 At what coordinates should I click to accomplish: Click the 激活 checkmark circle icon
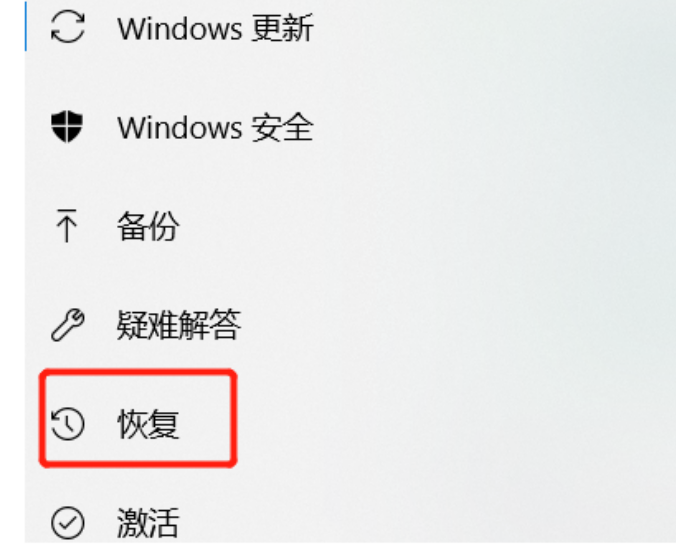tap(68, 523)
